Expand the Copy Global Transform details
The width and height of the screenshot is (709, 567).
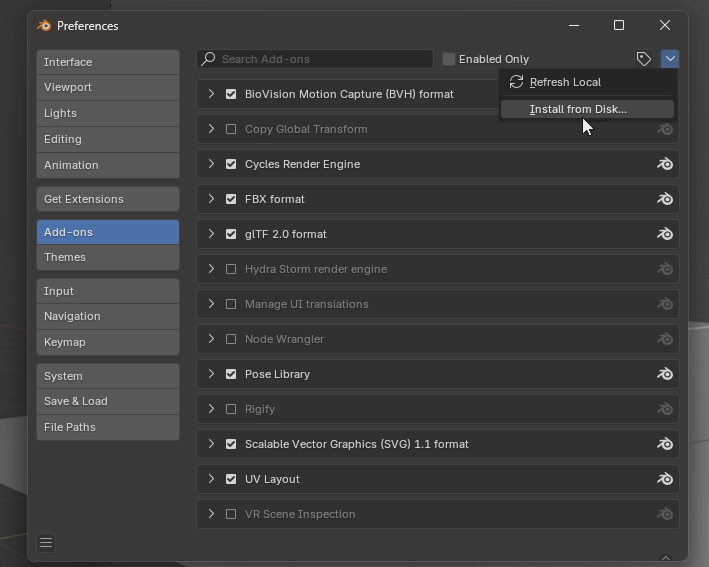click(211, 129)
